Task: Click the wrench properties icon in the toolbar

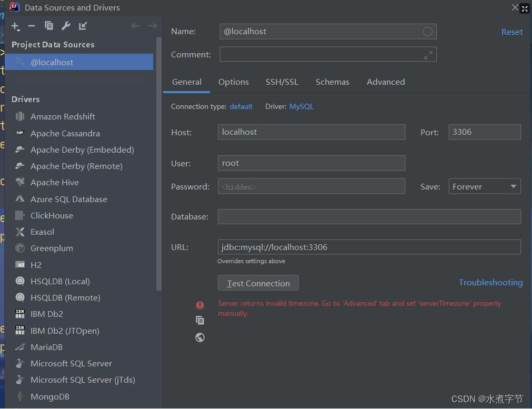Action: [x=65, y=26]
